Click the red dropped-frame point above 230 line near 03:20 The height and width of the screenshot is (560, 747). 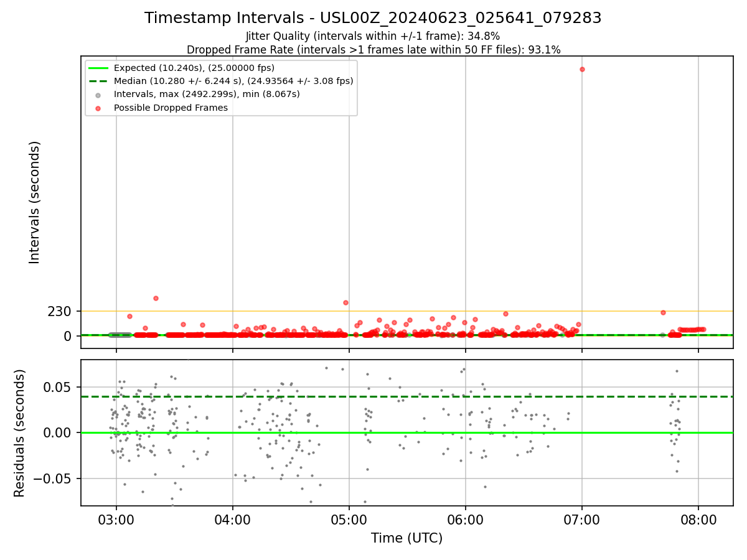156,298
